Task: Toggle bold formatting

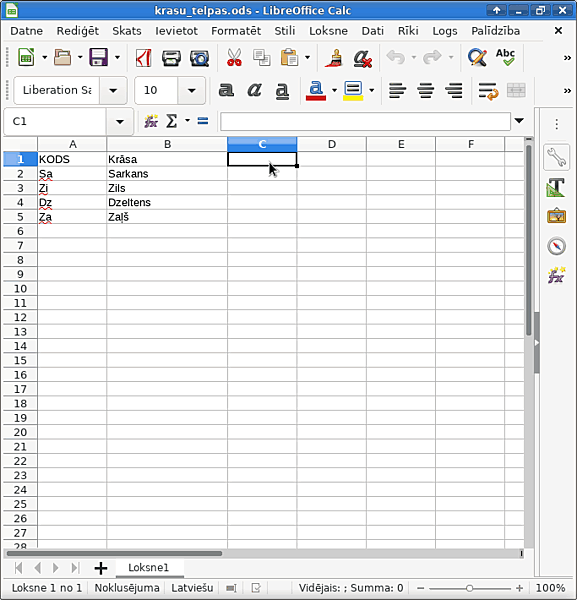Action: (x=226, y=90)
